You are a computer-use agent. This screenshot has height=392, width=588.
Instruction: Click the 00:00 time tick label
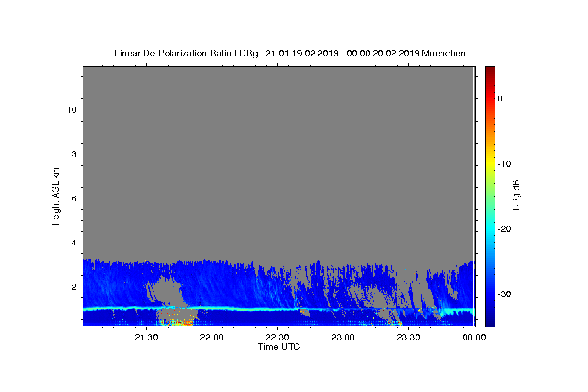[x=474, y=337]
